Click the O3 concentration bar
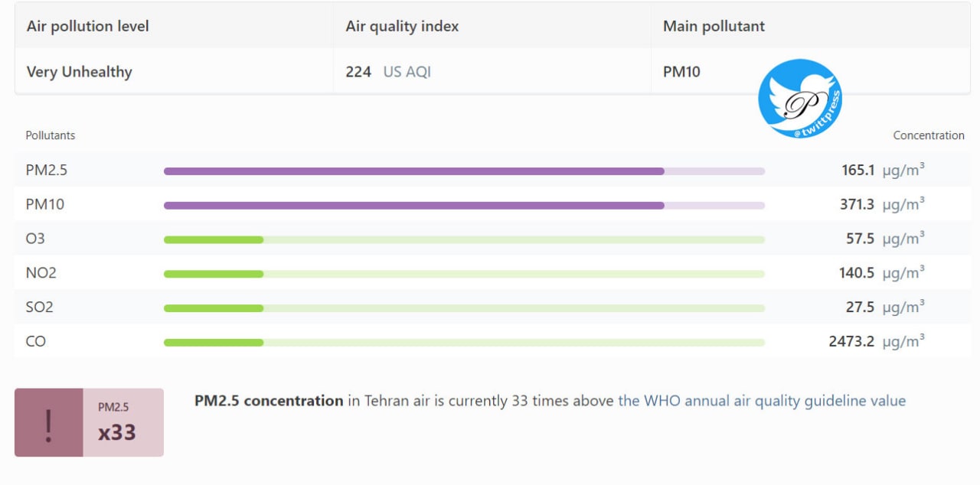Viewport: 980px width, 485px height. (464, 239)
